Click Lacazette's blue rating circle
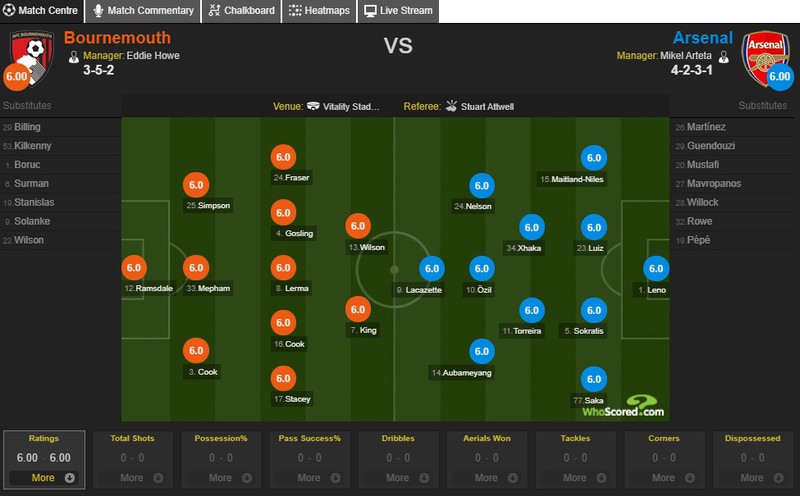800x496 pixels. click(x=432, y=268)
